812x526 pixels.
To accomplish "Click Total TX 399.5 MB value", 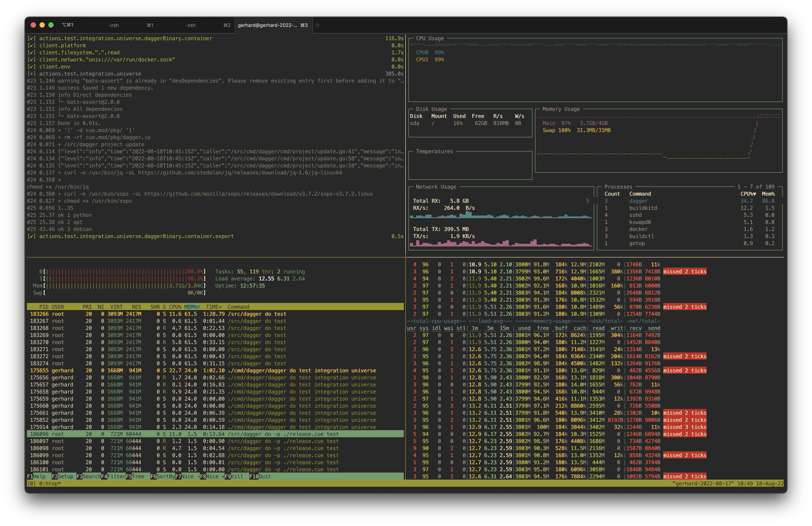I will coord(456,229).
